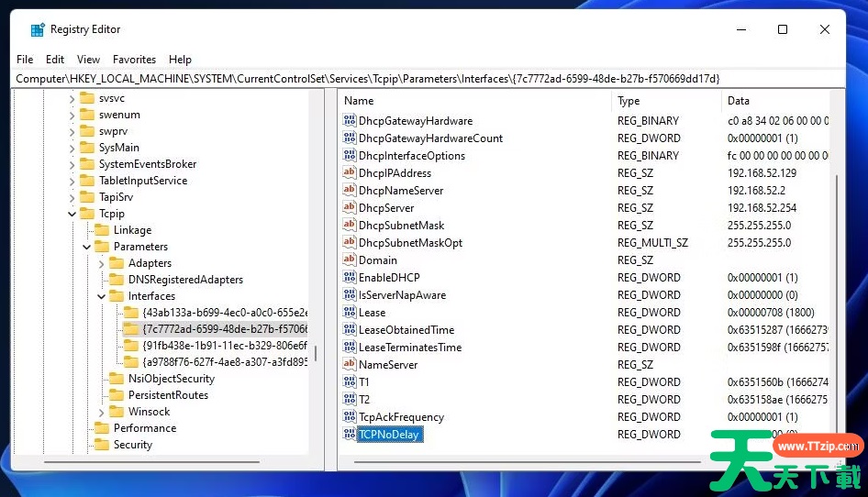
Task: Select the DNSRegisteredAdapters key
Action: click(185, 280)
